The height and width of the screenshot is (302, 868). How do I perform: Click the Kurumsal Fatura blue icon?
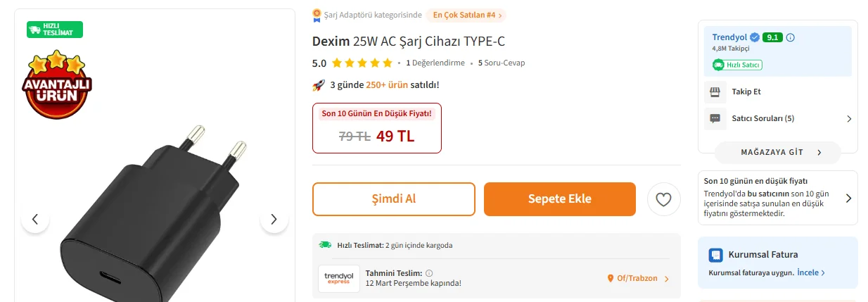715,255
